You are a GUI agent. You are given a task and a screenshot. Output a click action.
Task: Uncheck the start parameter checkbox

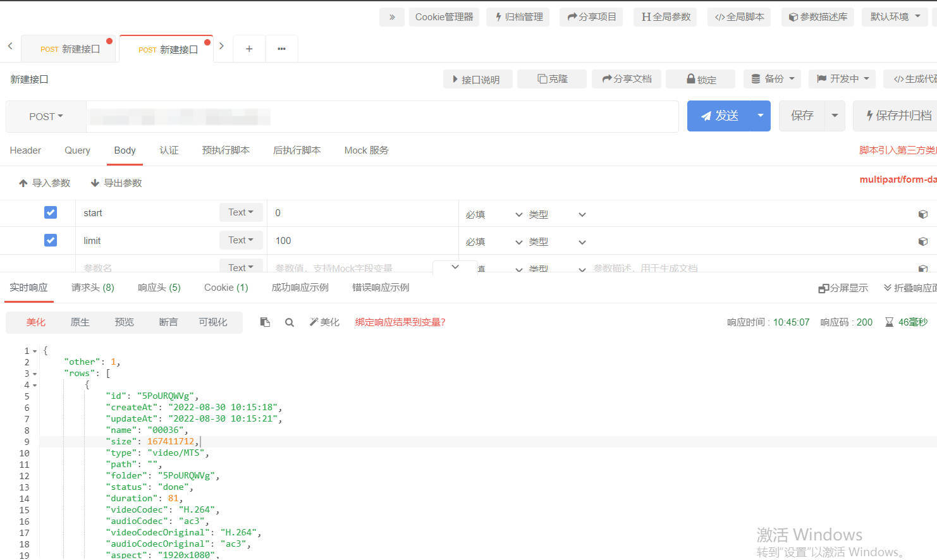tap(51, 212)
